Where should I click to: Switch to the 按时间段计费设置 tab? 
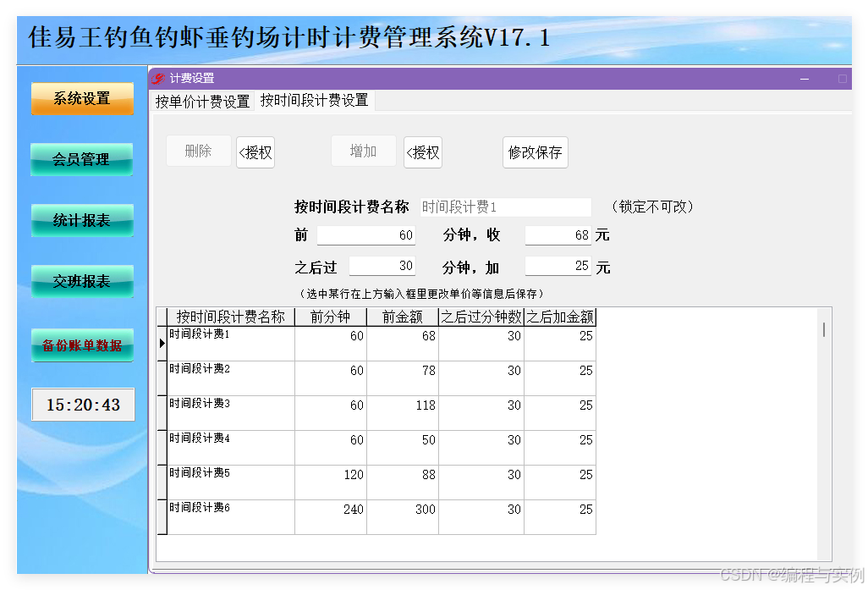pos(315,100)
